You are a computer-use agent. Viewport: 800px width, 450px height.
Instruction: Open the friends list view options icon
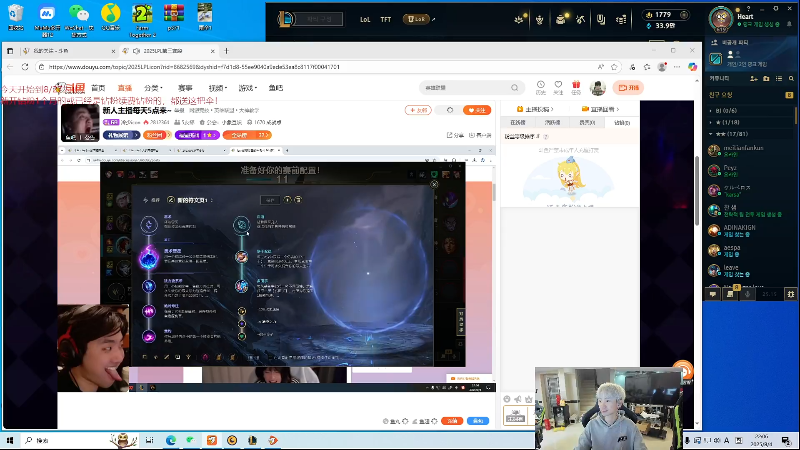(x=779, y=79)
